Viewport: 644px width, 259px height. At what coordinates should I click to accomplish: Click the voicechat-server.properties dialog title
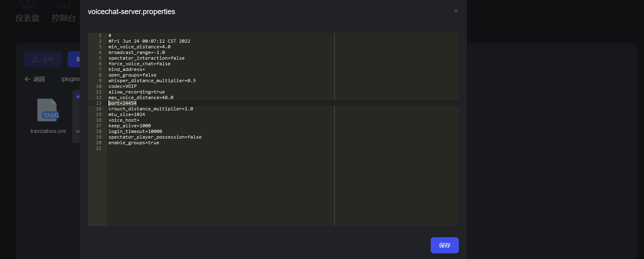(x=131, y=12)
